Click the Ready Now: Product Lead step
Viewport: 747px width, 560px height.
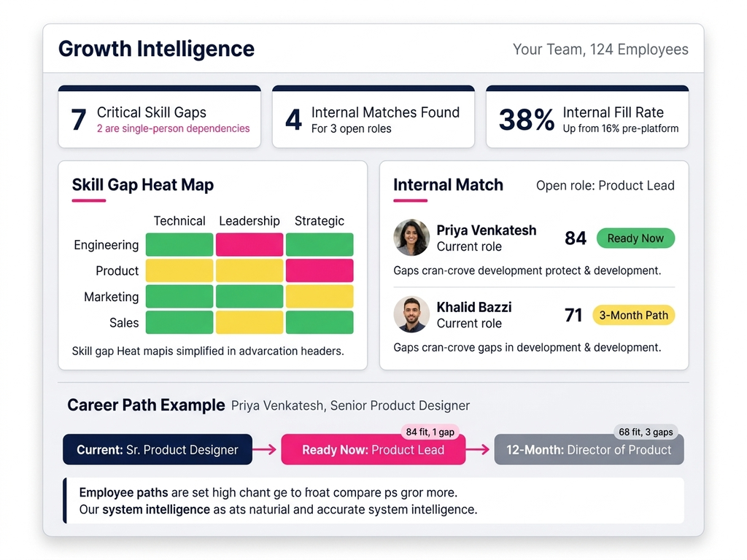tap(373, 450)
